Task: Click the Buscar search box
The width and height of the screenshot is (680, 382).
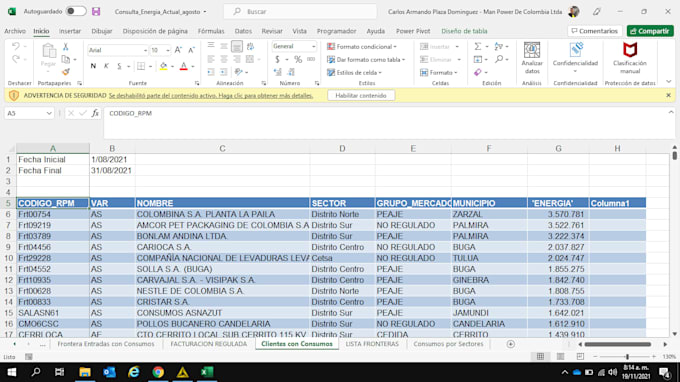Action: point(300,12)
